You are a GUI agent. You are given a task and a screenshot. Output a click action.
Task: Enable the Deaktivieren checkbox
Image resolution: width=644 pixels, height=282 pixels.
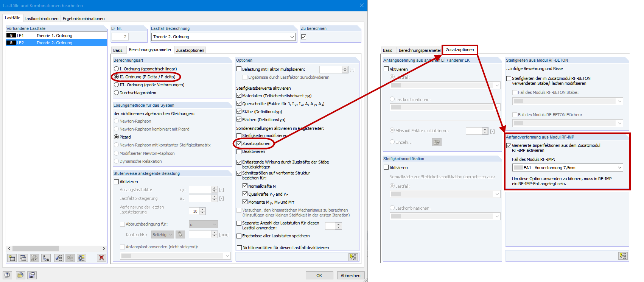239,151
